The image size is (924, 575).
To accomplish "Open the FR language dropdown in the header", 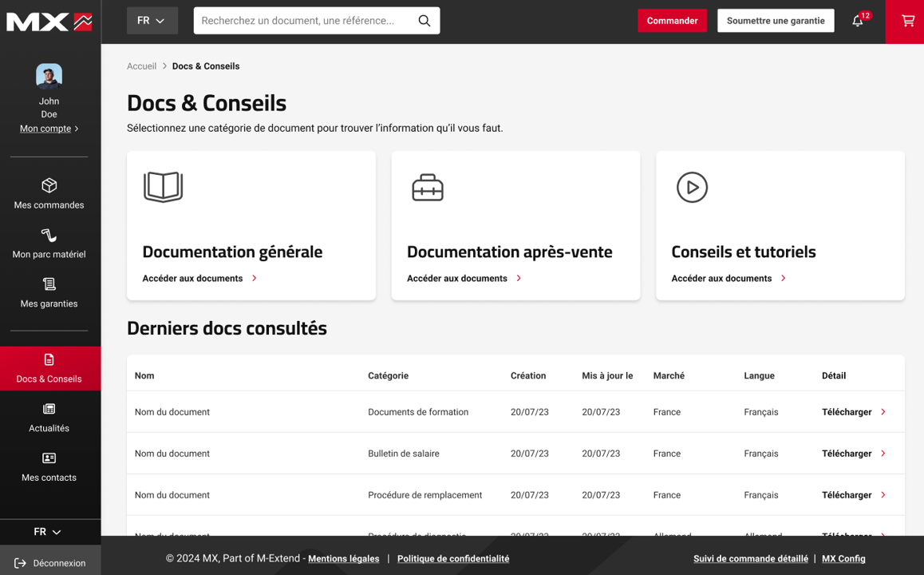I will click(x=152, y=20).
